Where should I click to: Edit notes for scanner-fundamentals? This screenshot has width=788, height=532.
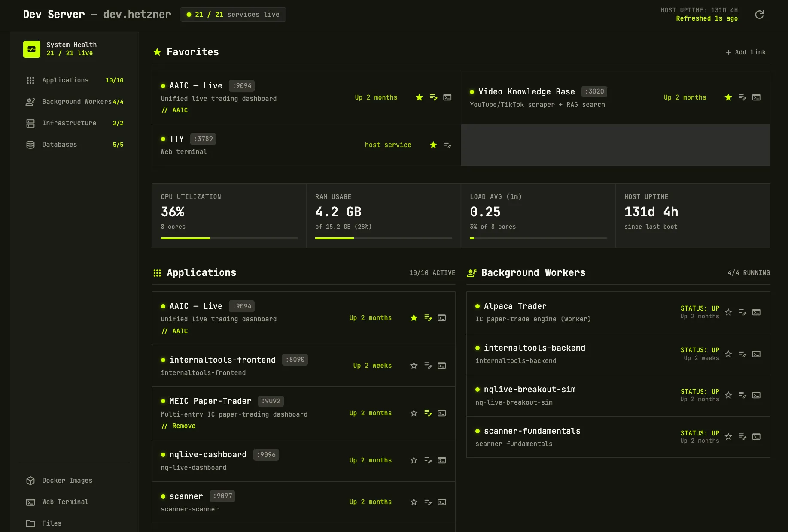[742, 437]
